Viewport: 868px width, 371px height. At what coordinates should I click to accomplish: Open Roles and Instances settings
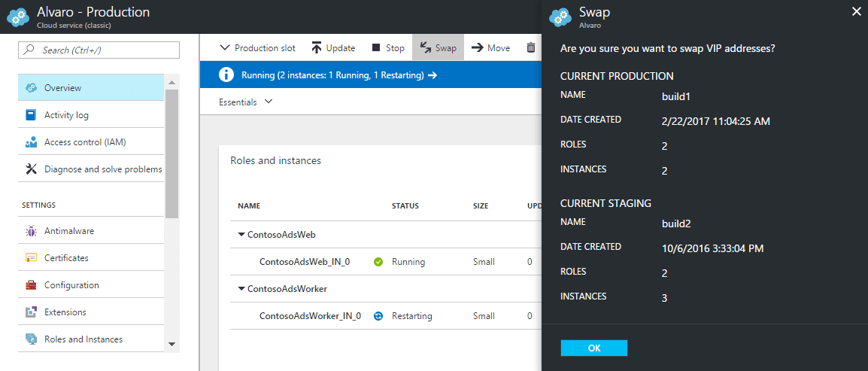click(91, 339)
